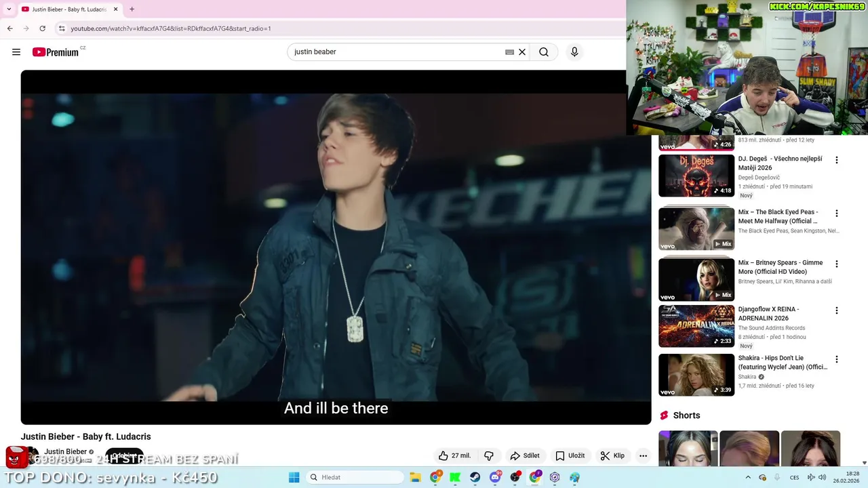The image size is (868, 488).
Task: Like the video (27 mil.)
Action: click(454, 455)
